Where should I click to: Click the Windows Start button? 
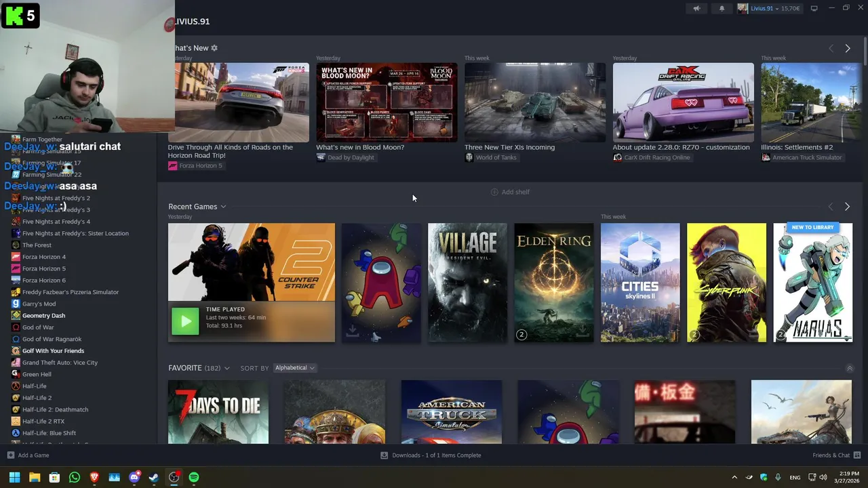[14, 477]
